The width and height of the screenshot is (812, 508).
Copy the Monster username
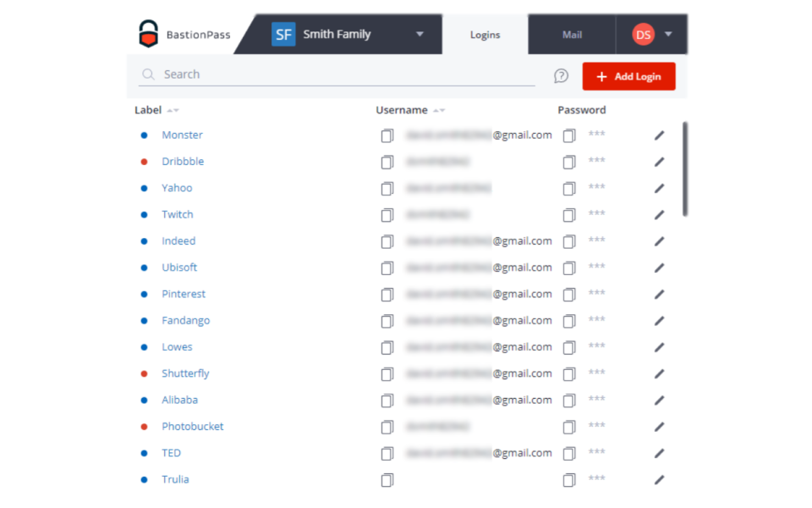click(387, 135)
